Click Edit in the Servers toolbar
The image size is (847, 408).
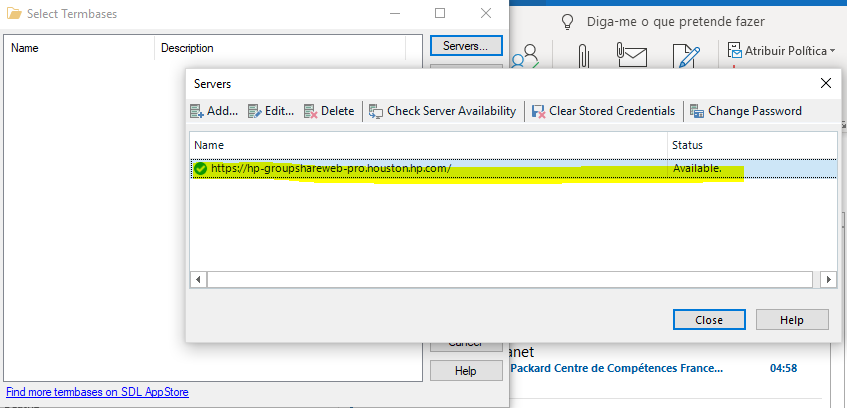pyautogui.click(x=270, y=111)
